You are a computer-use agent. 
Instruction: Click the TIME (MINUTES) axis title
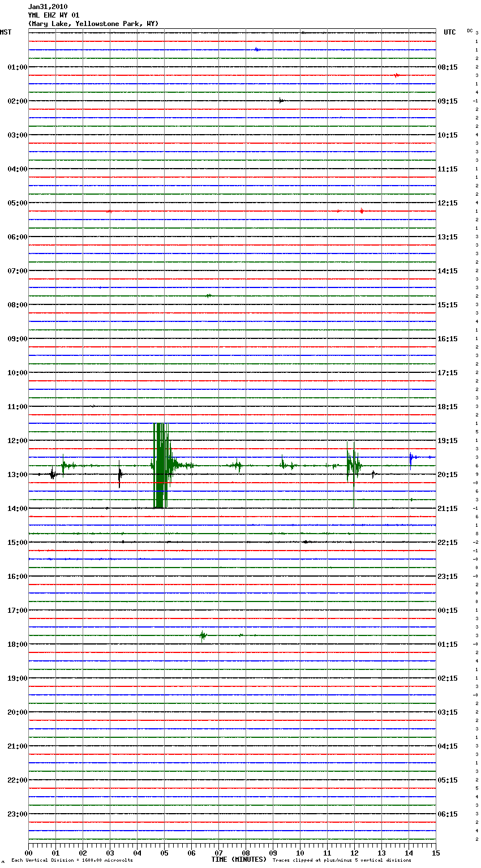239,860
